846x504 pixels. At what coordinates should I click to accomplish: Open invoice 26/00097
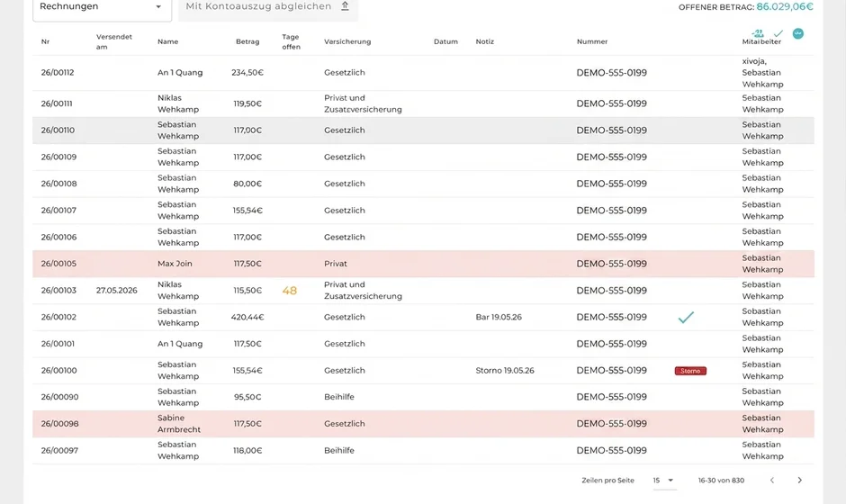[x=423, y=451]
